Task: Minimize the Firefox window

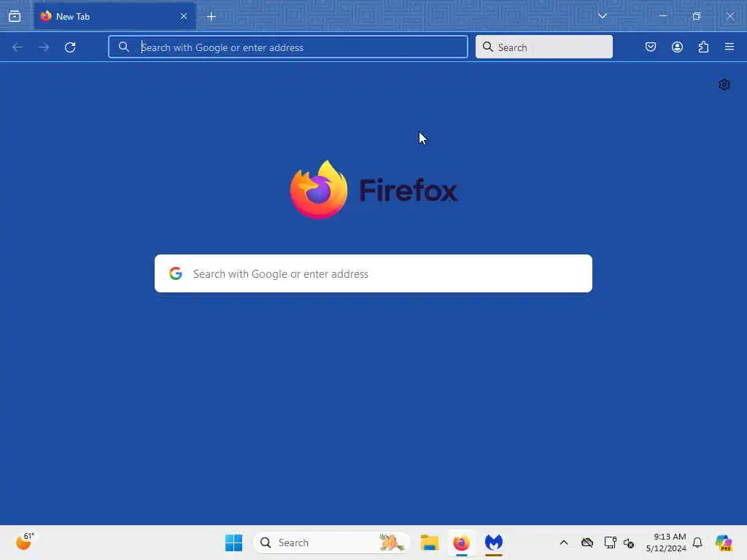Action: pos(662,16)
